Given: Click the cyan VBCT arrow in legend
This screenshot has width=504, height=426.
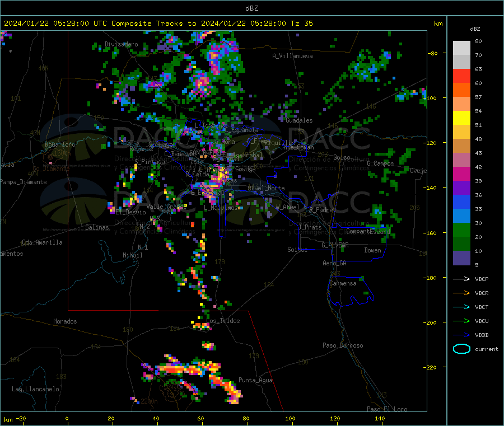Looking at the screenshot, I should pyautogui.click(x=461, y=307).
